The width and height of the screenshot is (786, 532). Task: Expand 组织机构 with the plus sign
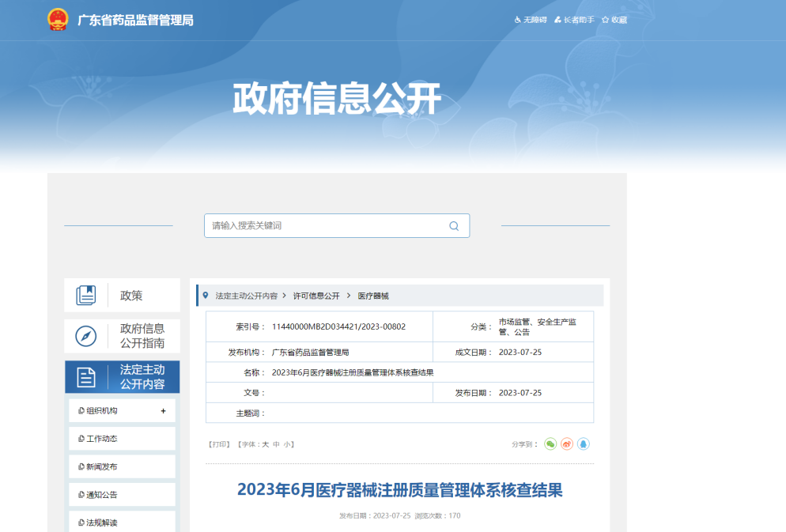click(x=164, y=411)
